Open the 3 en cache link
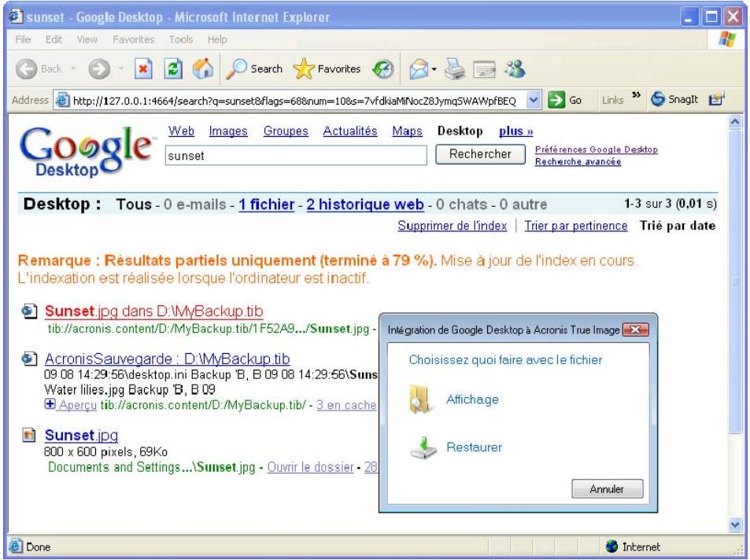Screen dimensions: 750x560 346,405
